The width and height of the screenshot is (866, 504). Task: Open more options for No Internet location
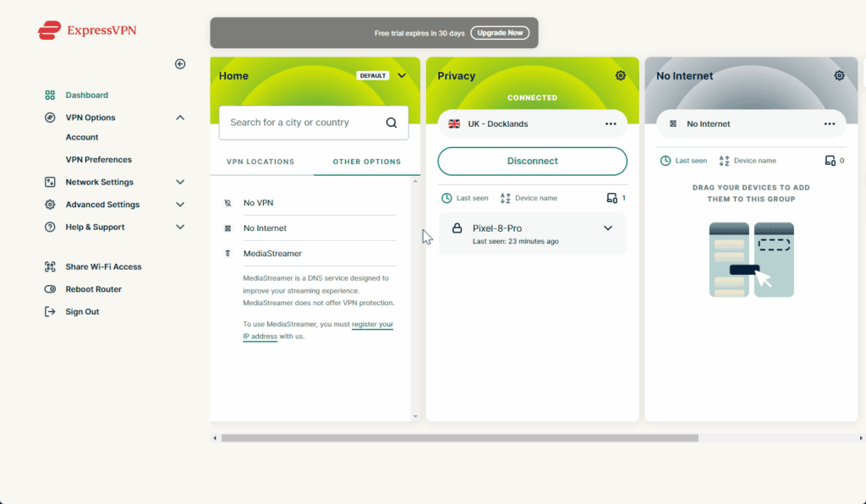830,123
